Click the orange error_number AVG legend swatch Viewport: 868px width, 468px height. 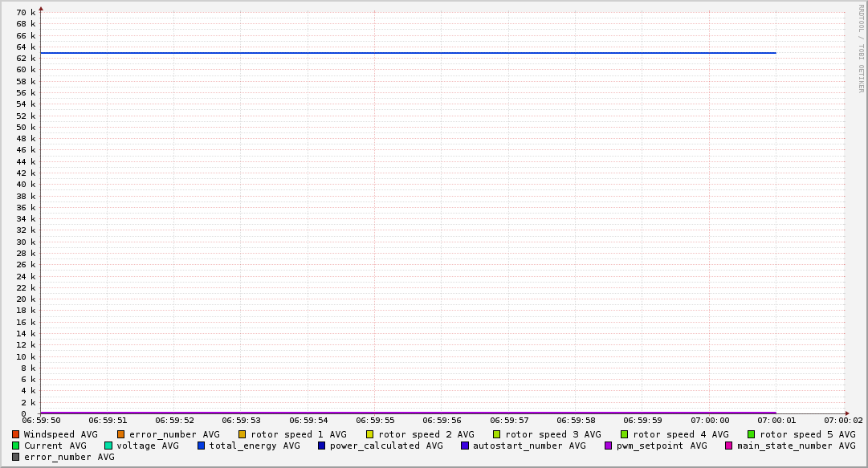(x=121, y=434)
